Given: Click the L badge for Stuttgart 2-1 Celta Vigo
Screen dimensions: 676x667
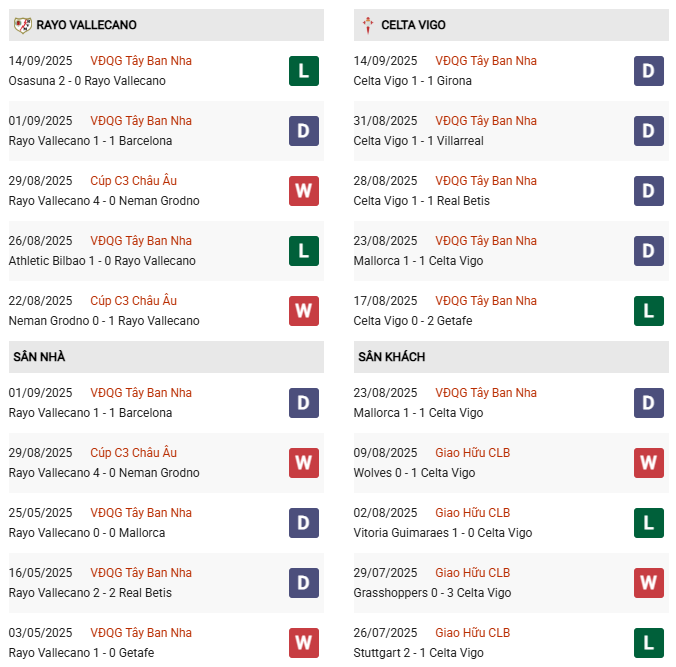Looking at the screenshot, I should coord(649,643).
